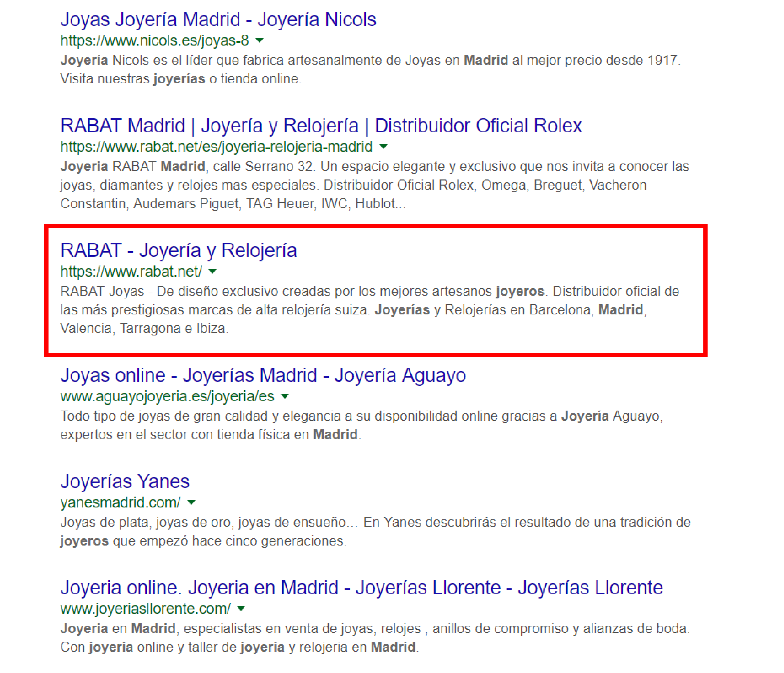The image size is (784, 673).
Task: Open 'RABAT - Joyería y Relojería' result
Action: [x=179, y=251]
